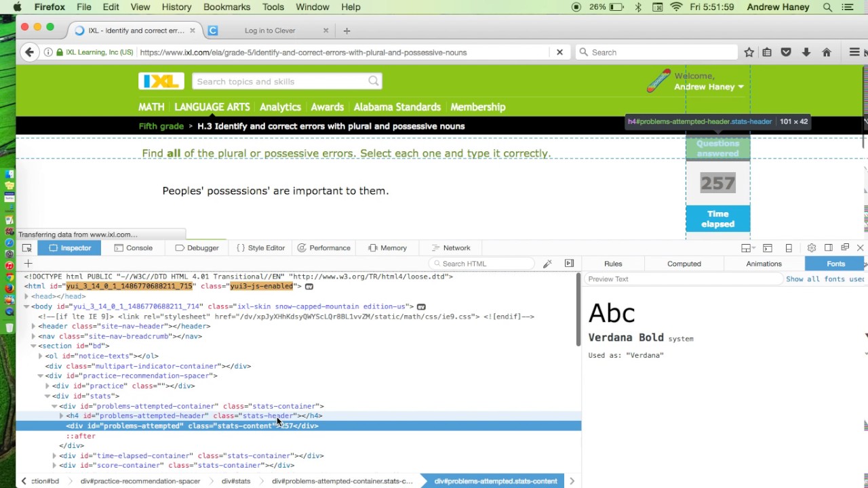Select the Rules sidebar tab
This screenshot has height=488, width=868.
tap(613, 264)
